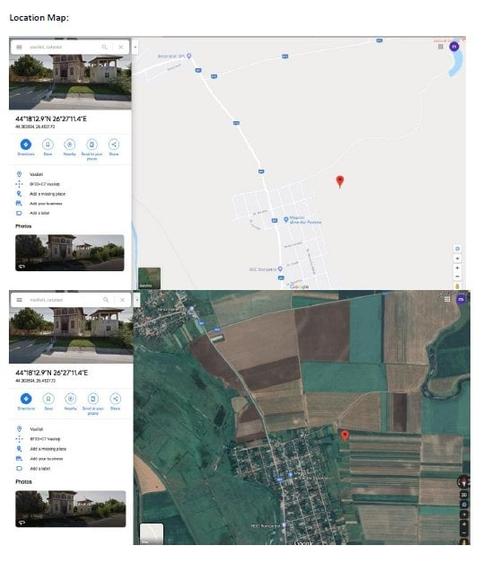491x563 pixels.
Task: Copy the plus code row in lower panel
Action: coord(71,439)
